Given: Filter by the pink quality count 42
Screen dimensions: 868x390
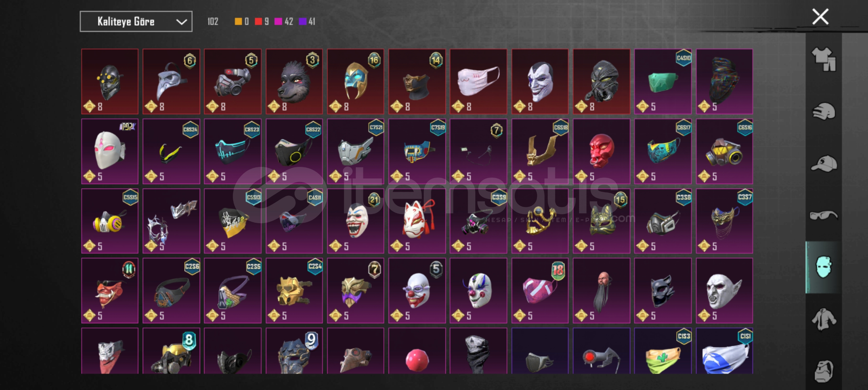Looking at the screenshot, I should click(x=284, y=22).
